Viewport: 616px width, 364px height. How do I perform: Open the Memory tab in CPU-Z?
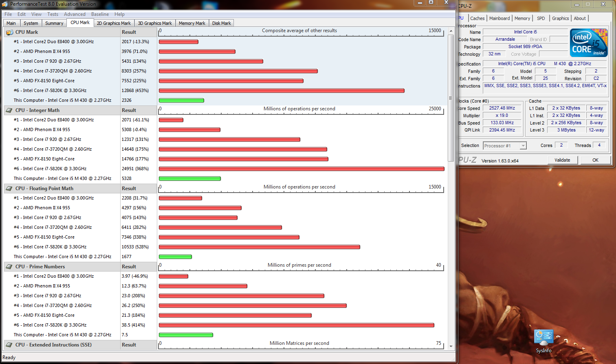(x=522, y=18)
